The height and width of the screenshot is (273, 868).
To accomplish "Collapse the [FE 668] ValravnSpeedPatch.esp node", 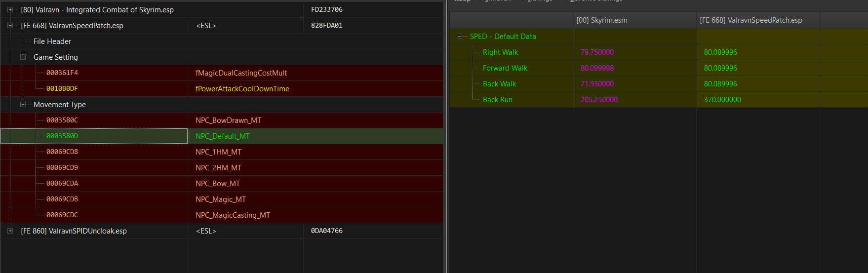I will pyautogui.click(x=10, y=26).
